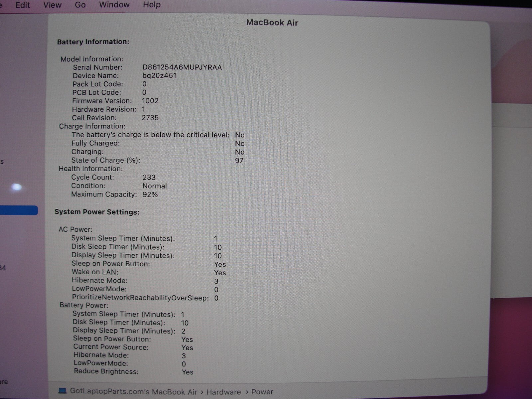Click Hardware in the bottom path bar

click(x=223, y=392)
